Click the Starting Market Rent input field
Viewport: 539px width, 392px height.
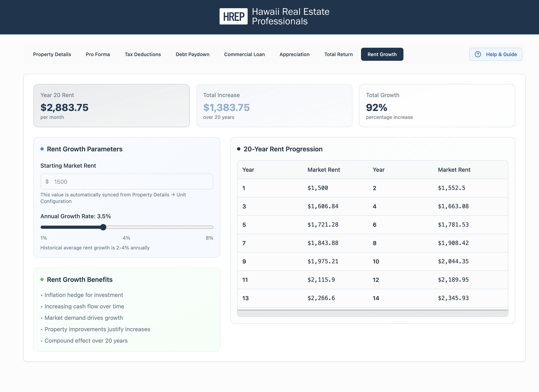[127, 182]
